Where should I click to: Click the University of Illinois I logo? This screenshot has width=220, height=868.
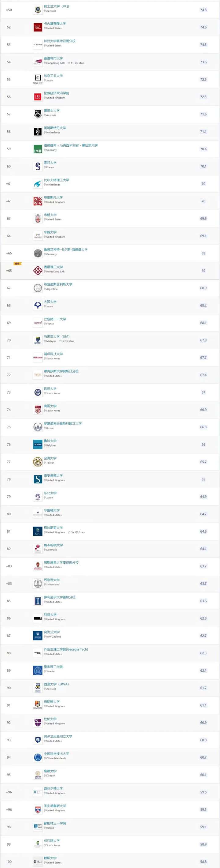38,601
